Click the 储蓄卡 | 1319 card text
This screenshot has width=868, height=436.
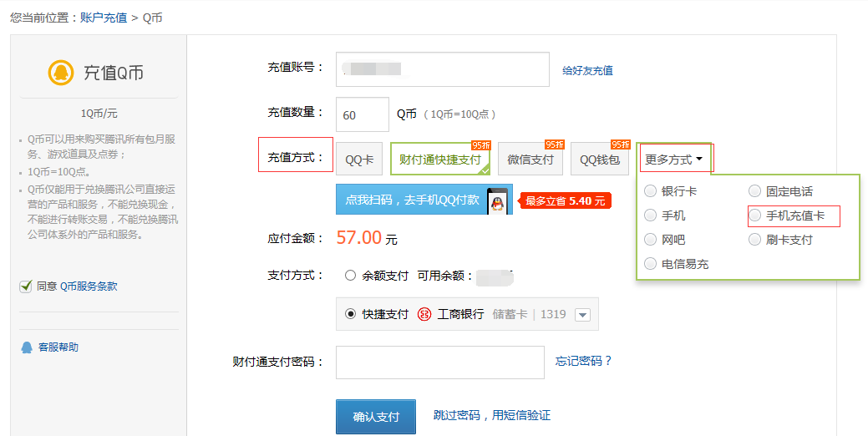[529, 314]
